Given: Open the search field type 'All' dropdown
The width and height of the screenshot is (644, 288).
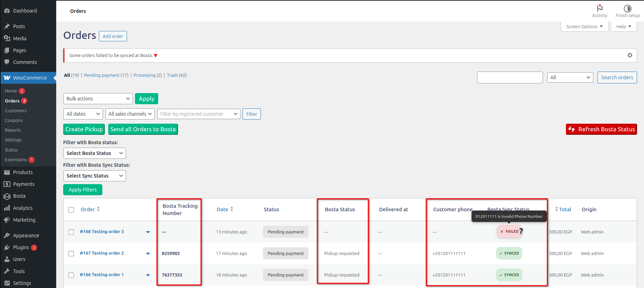Looking at the screenshot, I should tap(570, 77).
